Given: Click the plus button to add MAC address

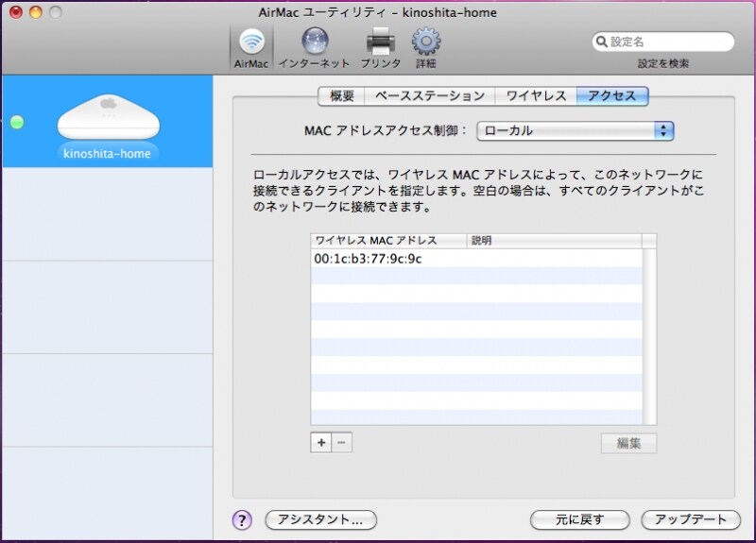Looking at the screenshot, I should tap(321, 443).
